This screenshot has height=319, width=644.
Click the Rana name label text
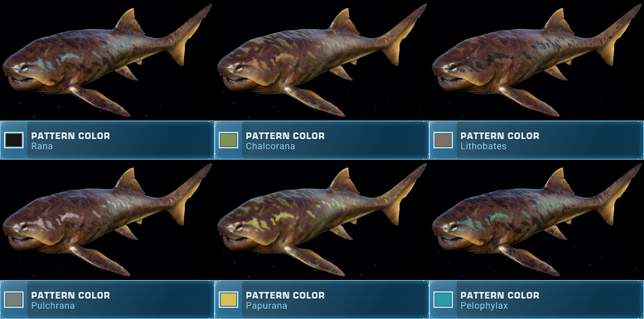point(42,146)
